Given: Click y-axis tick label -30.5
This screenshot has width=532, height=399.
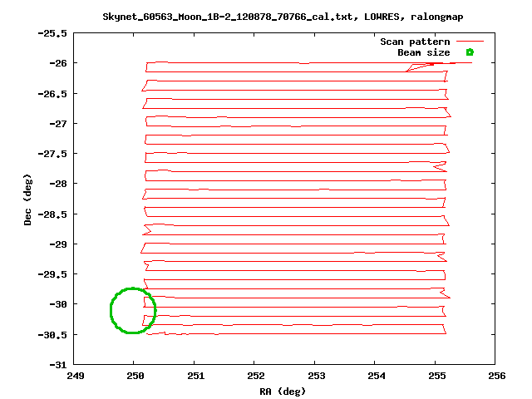Looking at the screenshot, I should (x=52, y=335).
